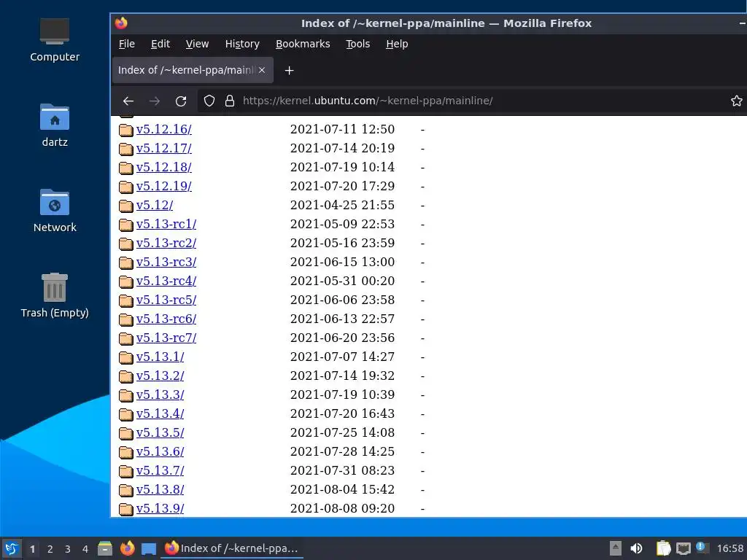
Task: Open the v5.13-rc5/ directory link
Action: 166,300
